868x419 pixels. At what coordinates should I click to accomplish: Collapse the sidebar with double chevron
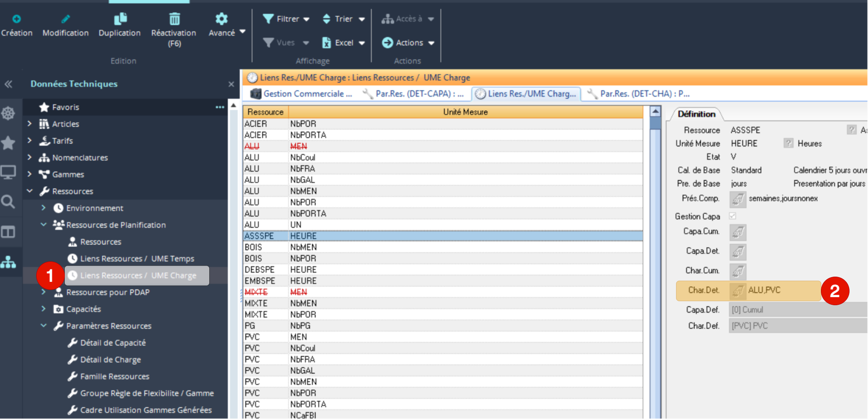(x=8, y=84)
